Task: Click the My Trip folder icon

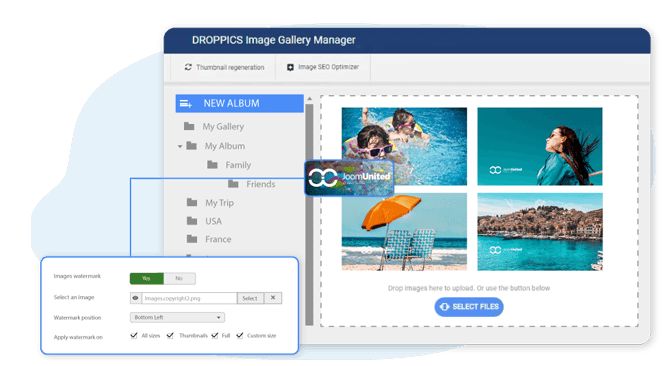Action: coord(192,202)
